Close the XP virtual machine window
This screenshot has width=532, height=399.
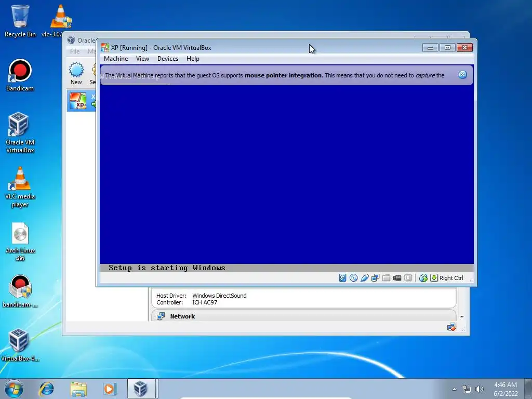coord(464,47)
